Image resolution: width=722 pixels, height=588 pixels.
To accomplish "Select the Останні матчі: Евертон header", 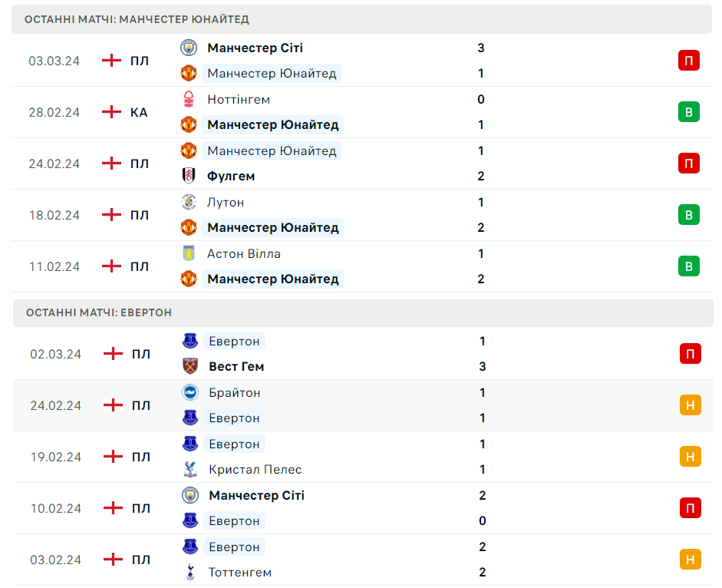I will tap(98, 312).
